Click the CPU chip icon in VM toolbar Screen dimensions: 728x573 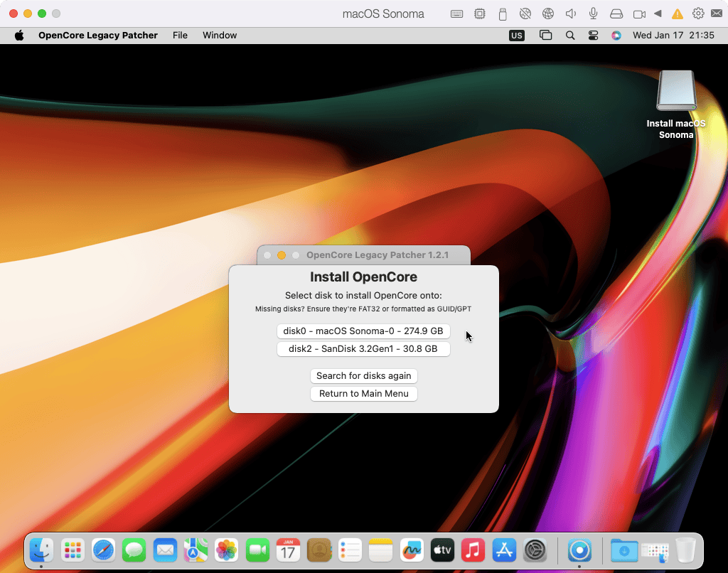tap(480, 14)
